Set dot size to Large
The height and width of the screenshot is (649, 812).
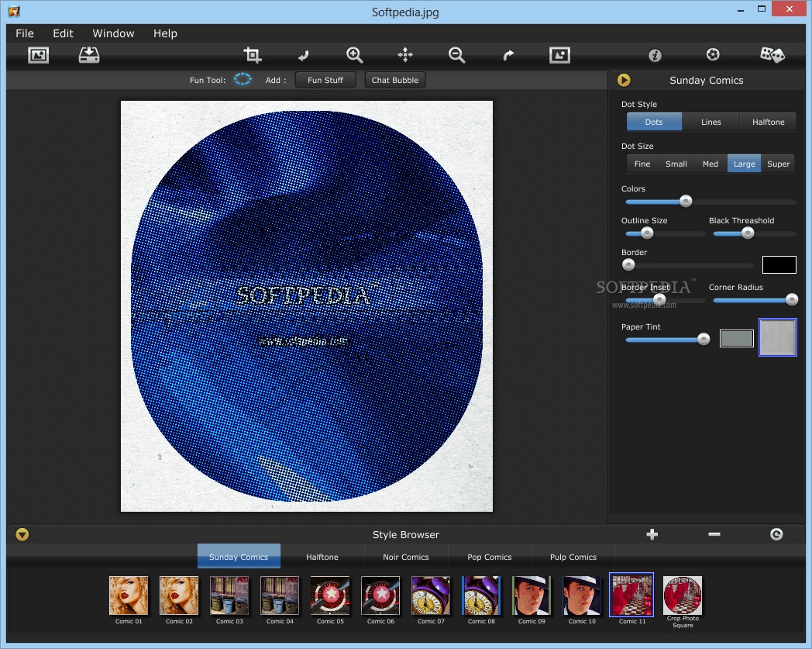click(744, 164)
